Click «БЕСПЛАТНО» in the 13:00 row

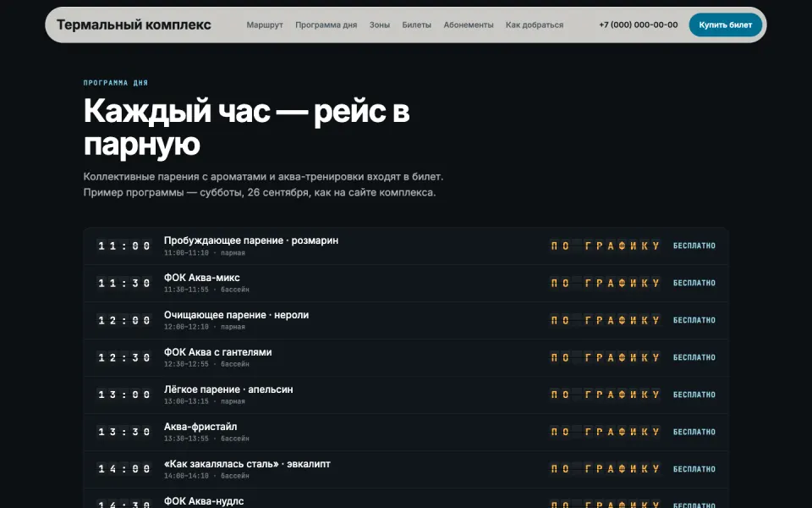694,395
